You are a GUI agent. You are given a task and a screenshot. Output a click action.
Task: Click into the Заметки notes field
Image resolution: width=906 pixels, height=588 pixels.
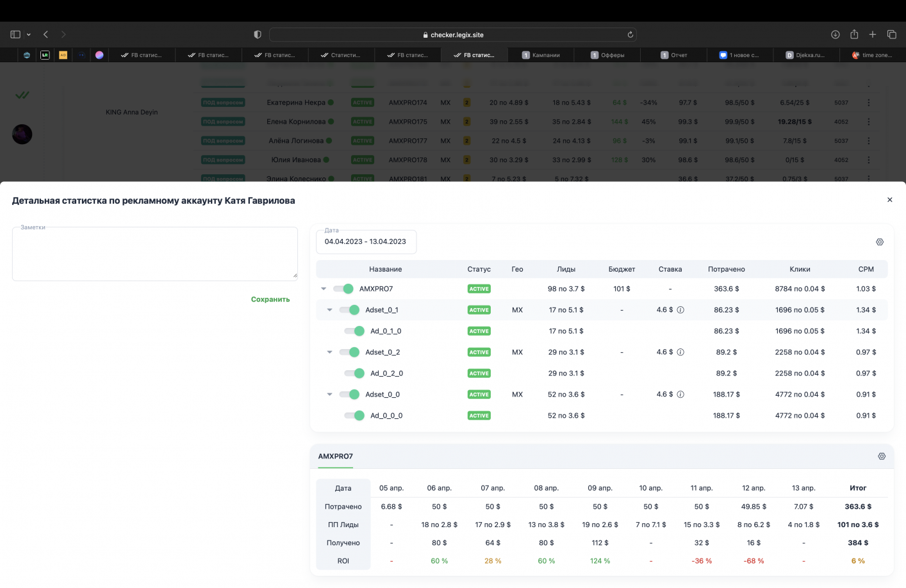(x=155, y=254)
